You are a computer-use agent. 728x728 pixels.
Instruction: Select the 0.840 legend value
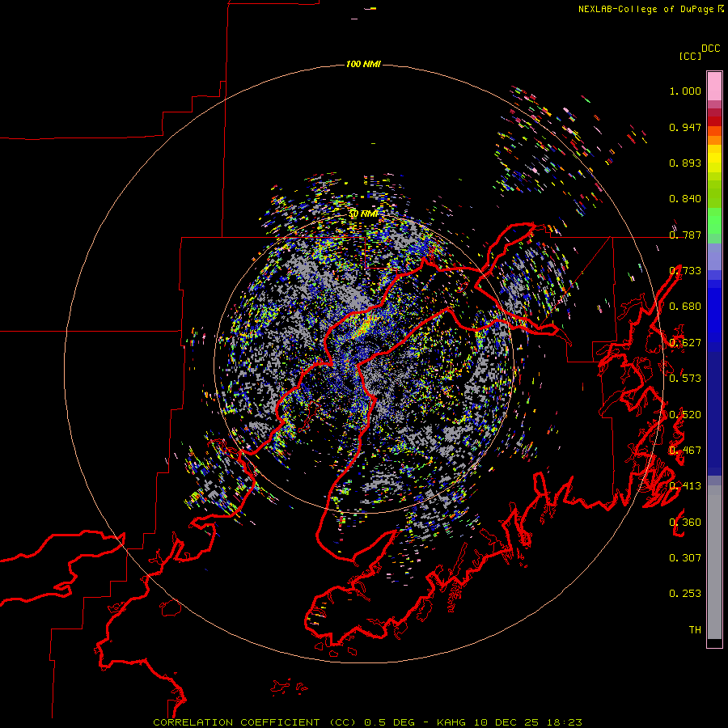[x=685, y=199]
